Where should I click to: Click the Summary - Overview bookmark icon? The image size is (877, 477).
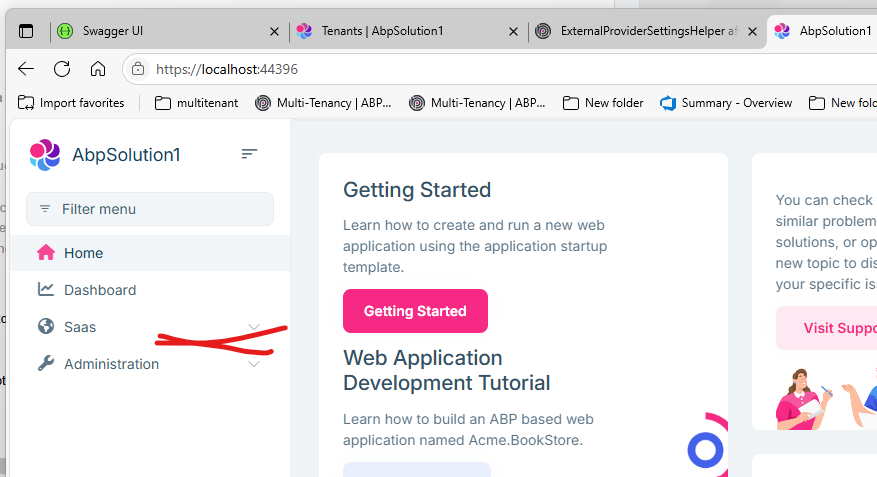(x=668, y=103)
